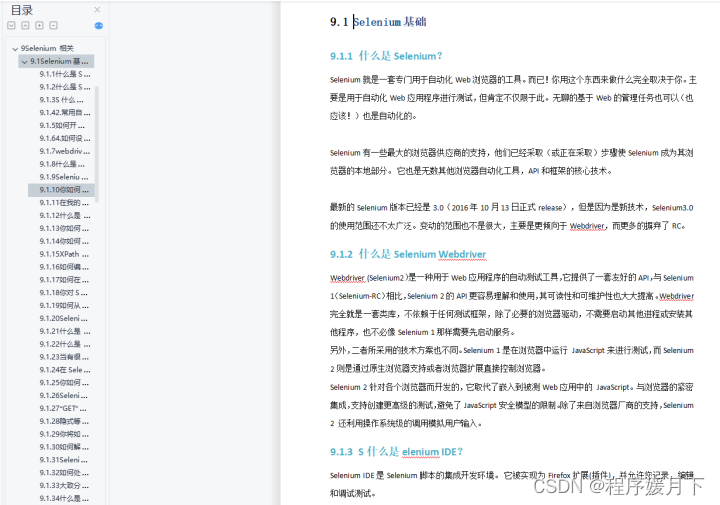This screenshot has height=505, width=720.
Task: Collapse the 9Selenium 相关 tree node
Action: 15,49
